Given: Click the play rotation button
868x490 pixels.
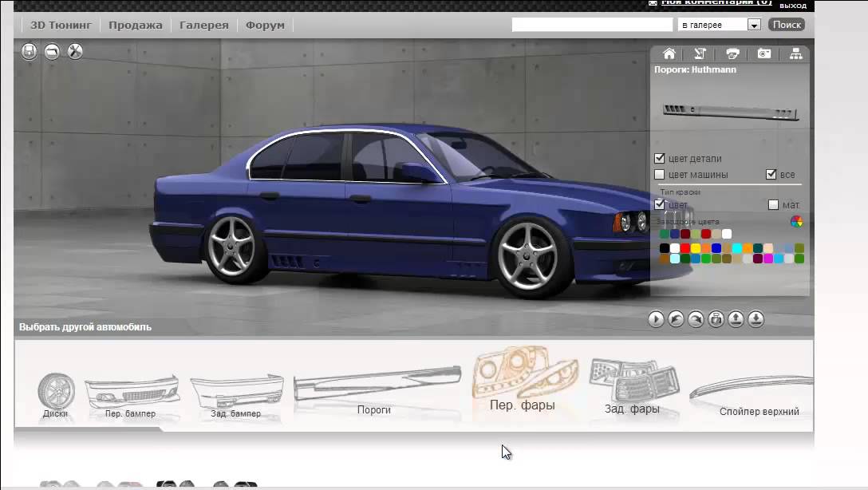Looking at the screenshot, I should [x=656, y=319].
